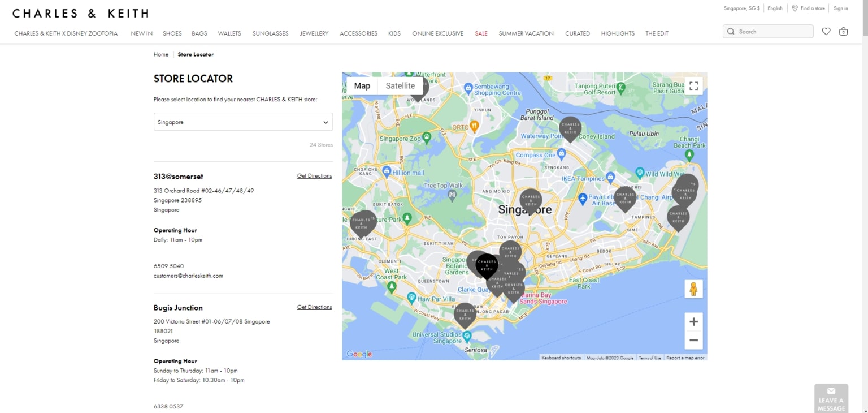
Task: Click the Find a store link
Action: (x=813, y=8)
